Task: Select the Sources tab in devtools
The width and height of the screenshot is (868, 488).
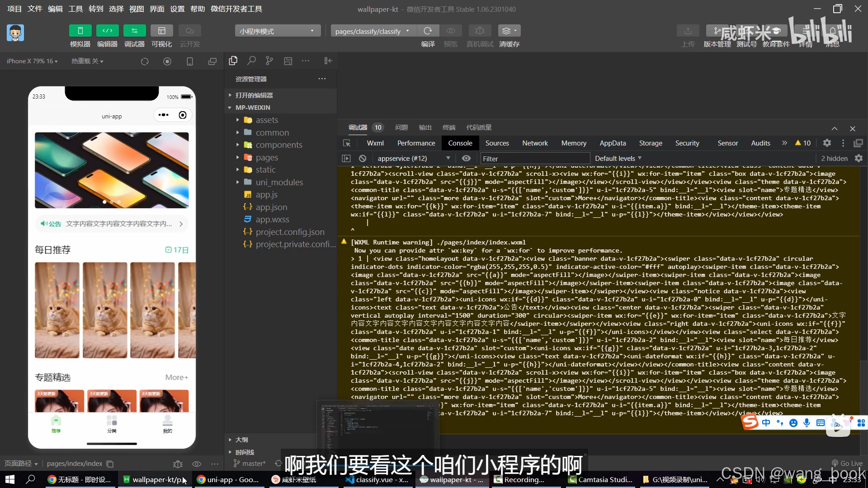Action: [x=496, y=142]
